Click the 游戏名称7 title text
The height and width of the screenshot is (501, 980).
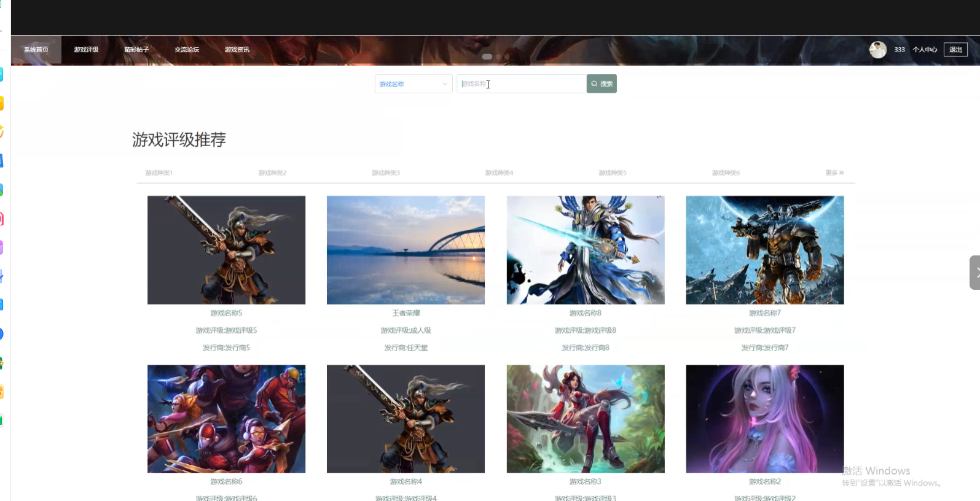tap(765, 313)
